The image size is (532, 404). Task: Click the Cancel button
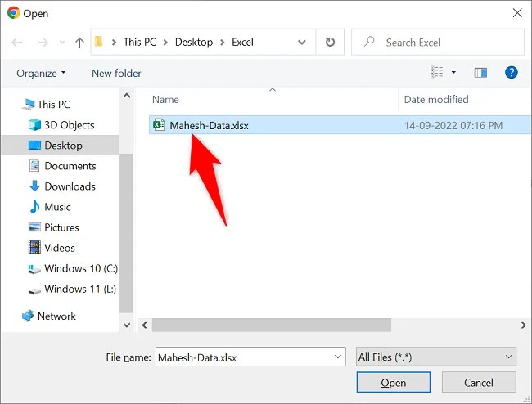479,382
